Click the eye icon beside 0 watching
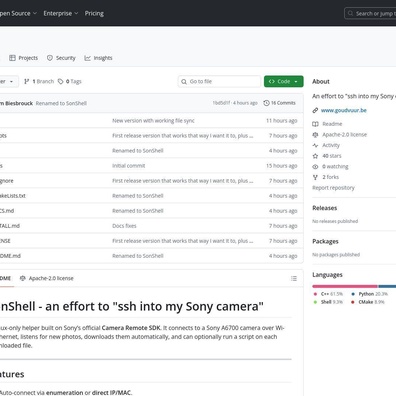This screenshot has height=396, width=396. [315, 167]
